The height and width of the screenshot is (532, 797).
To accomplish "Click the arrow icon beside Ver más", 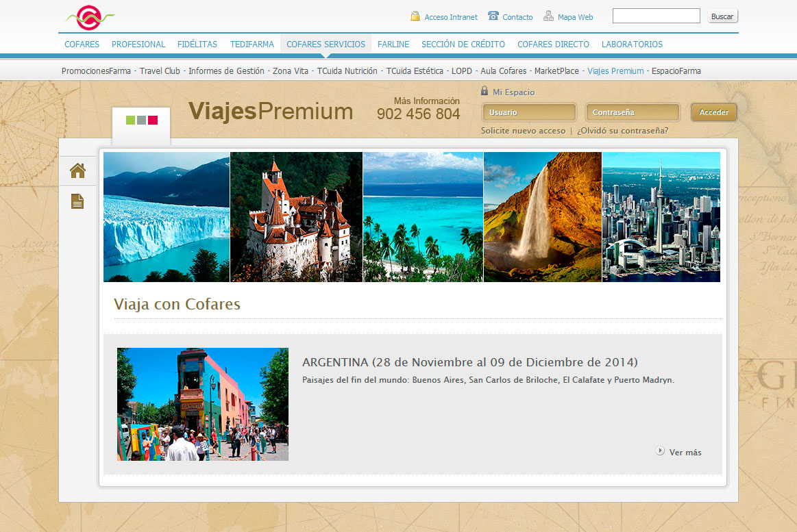I will coord(660,451).
